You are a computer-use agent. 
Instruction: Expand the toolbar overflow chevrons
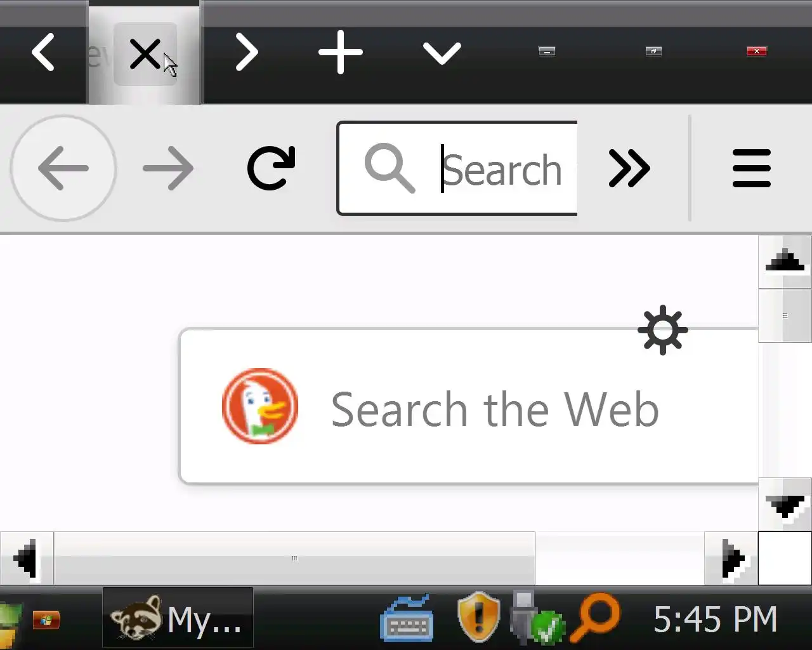coord(629,168)
